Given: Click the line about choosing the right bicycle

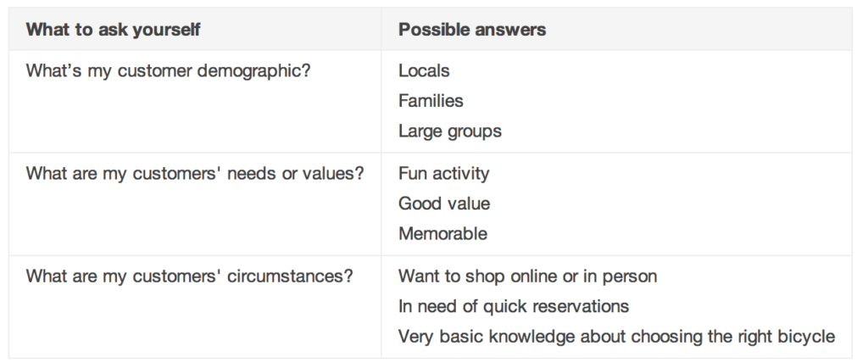Looking at the screenshot, I should tap(616, 337).
